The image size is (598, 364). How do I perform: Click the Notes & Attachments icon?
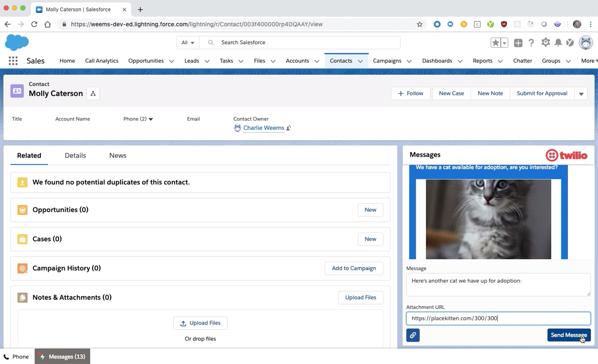click(23, 297)
